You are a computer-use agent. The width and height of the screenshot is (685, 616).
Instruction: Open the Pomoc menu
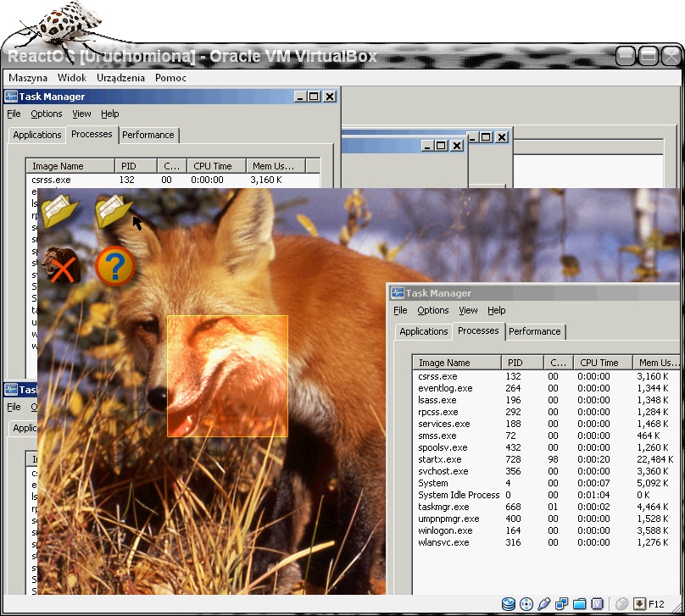pyautogui.click(x=170, y=78)
